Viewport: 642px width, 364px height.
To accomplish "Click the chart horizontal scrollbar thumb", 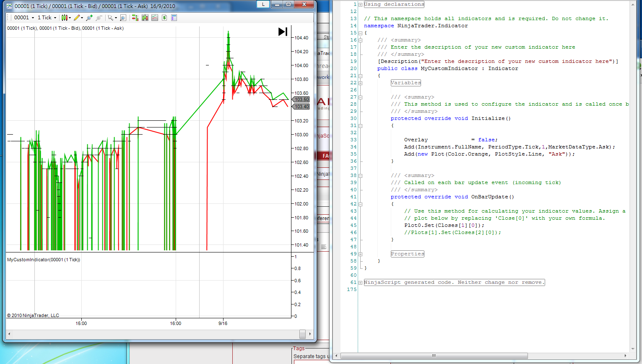I will (302, 334).
